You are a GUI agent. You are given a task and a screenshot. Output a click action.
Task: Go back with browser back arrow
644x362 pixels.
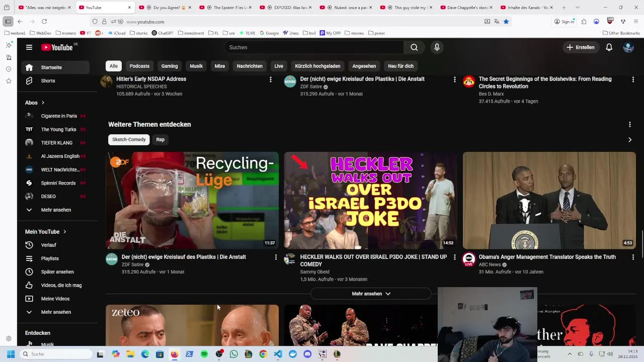coord(20,22)
